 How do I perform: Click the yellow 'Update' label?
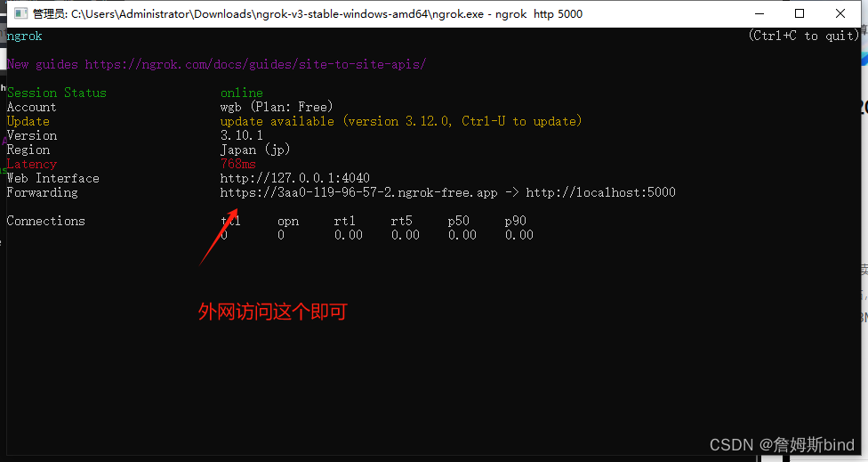[28, 121]
